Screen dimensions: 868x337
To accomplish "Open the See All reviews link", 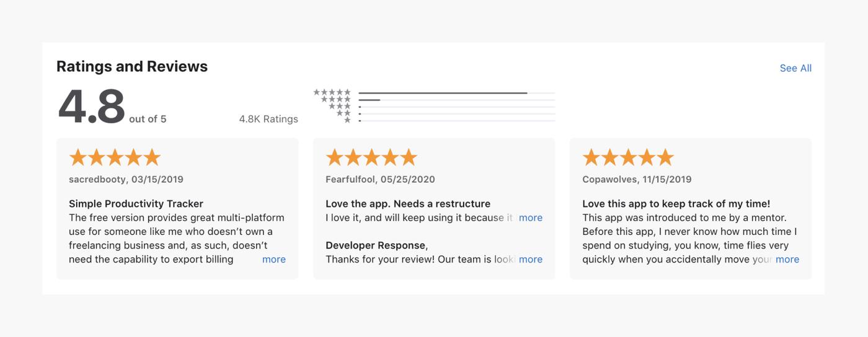I will [795, 68].
